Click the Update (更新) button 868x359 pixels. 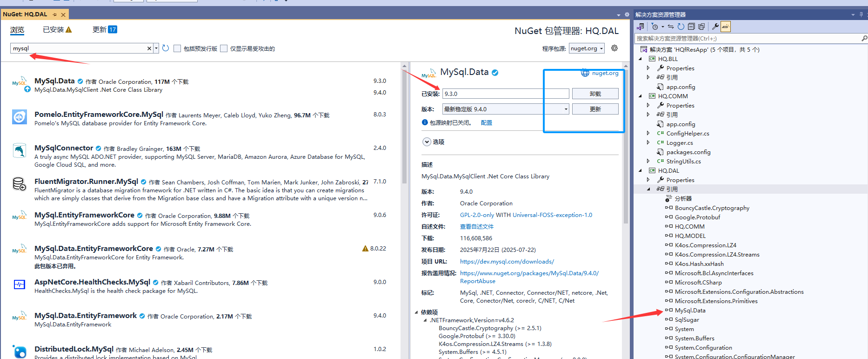pos(595,109)
